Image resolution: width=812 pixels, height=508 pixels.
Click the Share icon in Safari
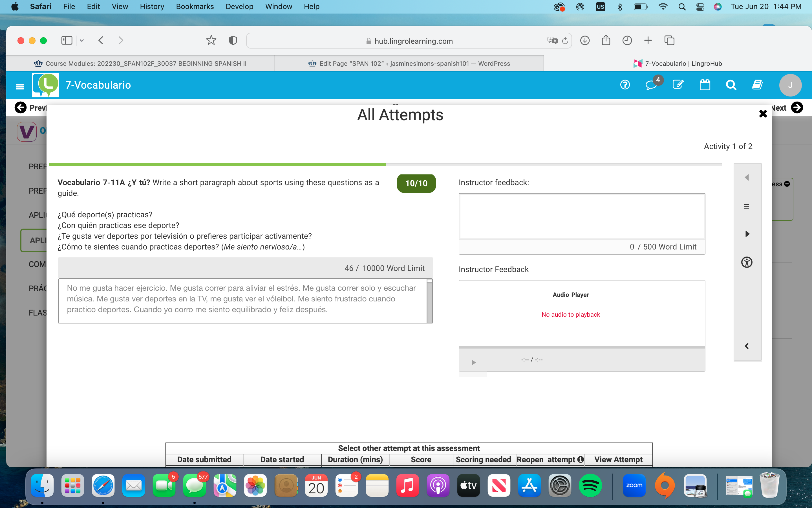coord(606,40)
